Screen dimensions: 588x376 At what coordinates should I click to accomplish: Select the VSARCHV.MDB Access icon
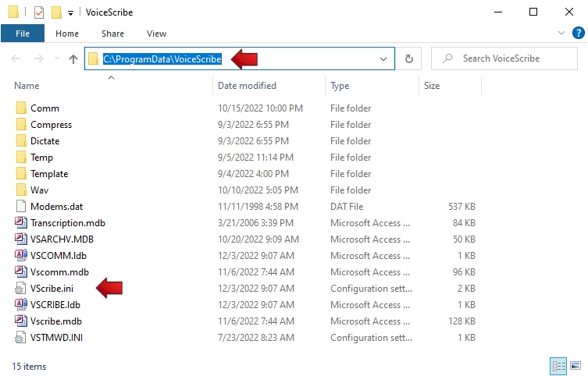[x=20, y=239]
